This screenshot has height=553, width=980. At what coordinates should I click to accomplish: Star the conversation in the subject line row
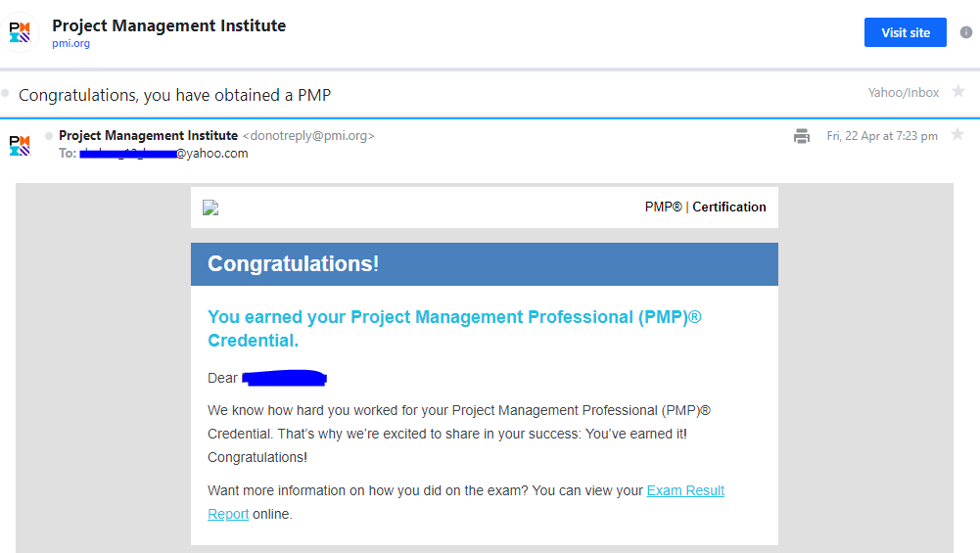click(958, 92)
